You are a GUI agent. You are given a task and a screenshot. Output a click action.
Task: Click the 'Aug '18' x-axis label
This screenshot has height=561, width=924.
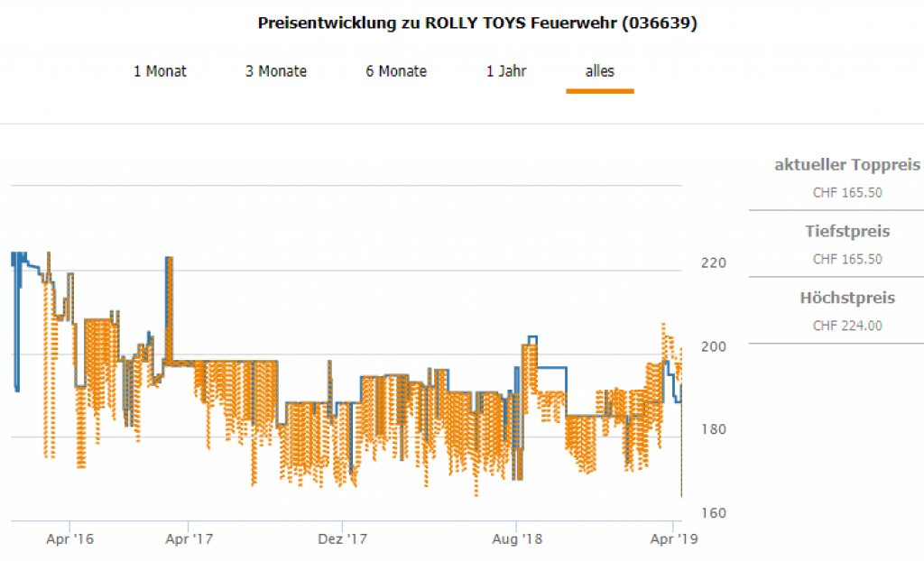tap(517, 539)
